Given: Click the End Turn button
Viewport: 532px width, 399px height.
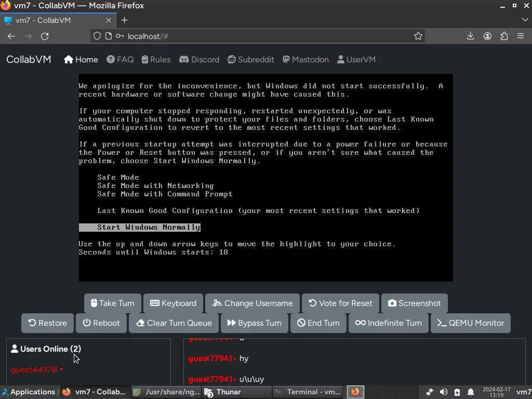Looking at the screenshot, I should (318, 323).
